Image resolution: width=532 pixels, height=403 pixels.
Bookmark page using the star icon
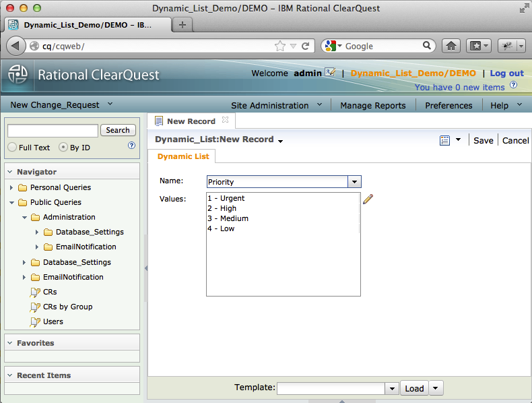point(280,46)
